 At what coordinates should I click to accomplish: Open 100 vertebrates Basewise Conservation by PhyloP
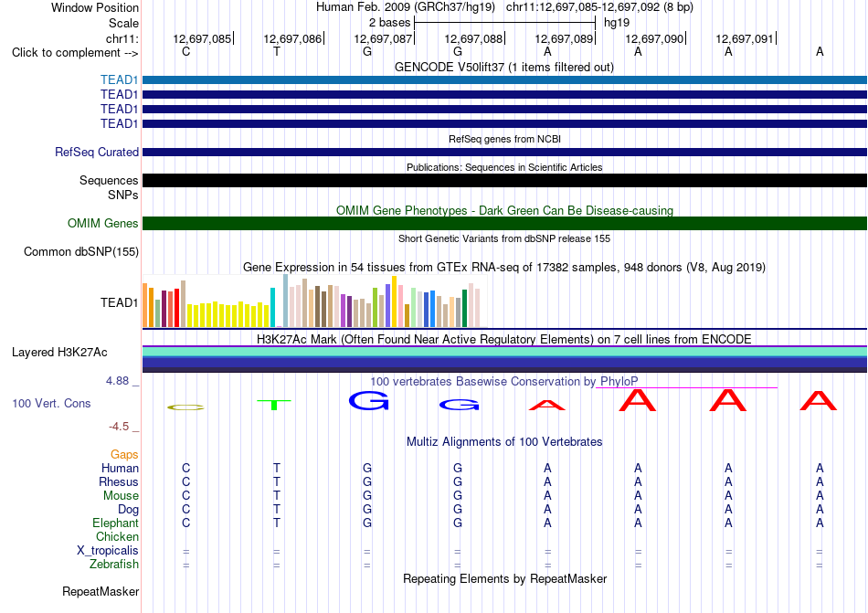[504, 381]
